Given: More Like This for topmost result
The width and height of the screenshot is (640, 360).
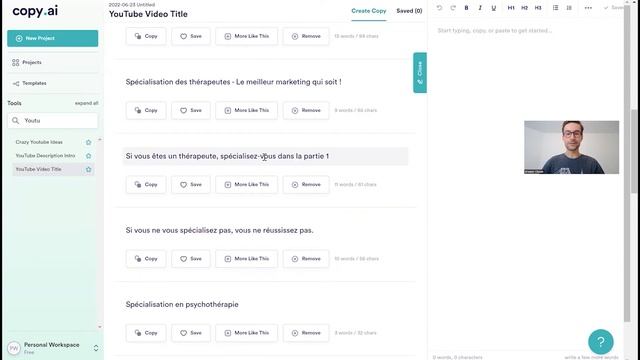Looking at the screenshot, I should [247, 36].
